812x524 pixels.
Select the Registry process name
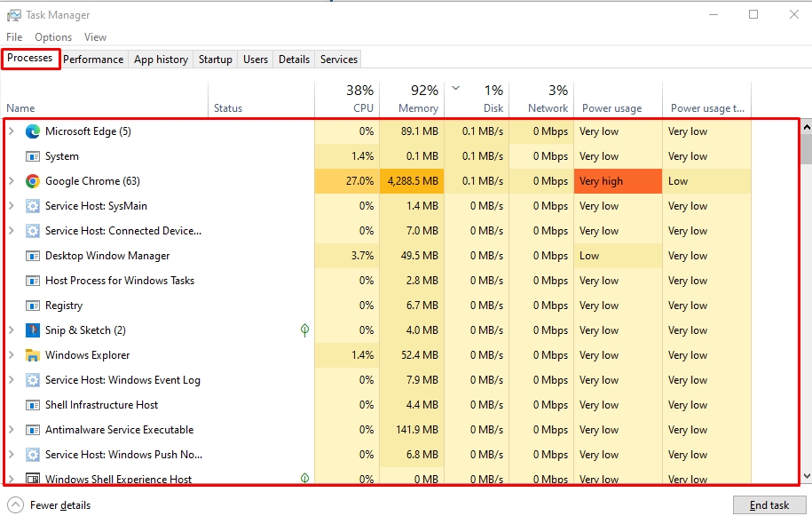[x=64, y=306]
